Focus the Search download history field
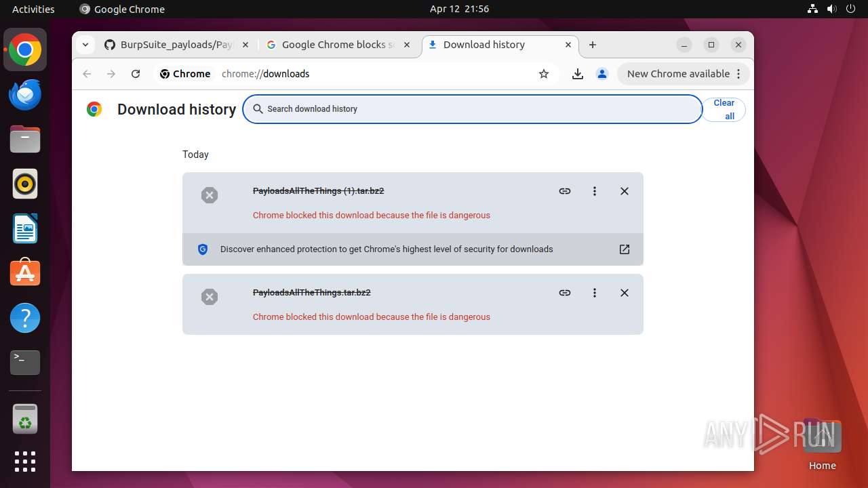 (x=472, y=109)
